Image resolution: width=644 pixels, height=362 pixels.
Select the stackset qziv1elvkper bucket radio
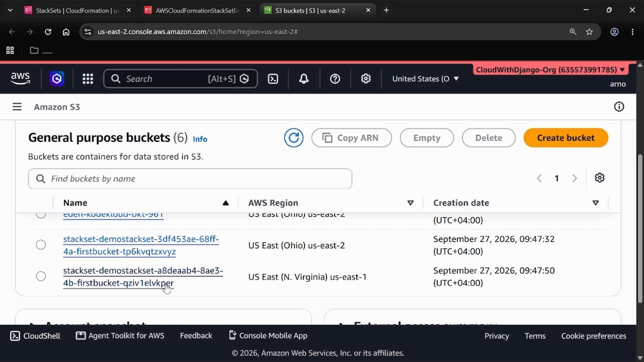(x=41, y=277)
